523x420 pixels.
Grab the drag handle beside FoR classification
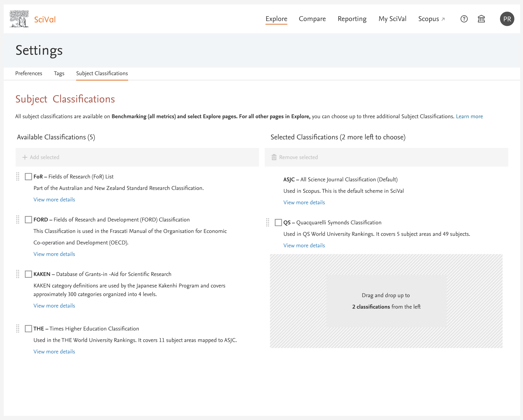pyautogui.click(x=18, y=177)
